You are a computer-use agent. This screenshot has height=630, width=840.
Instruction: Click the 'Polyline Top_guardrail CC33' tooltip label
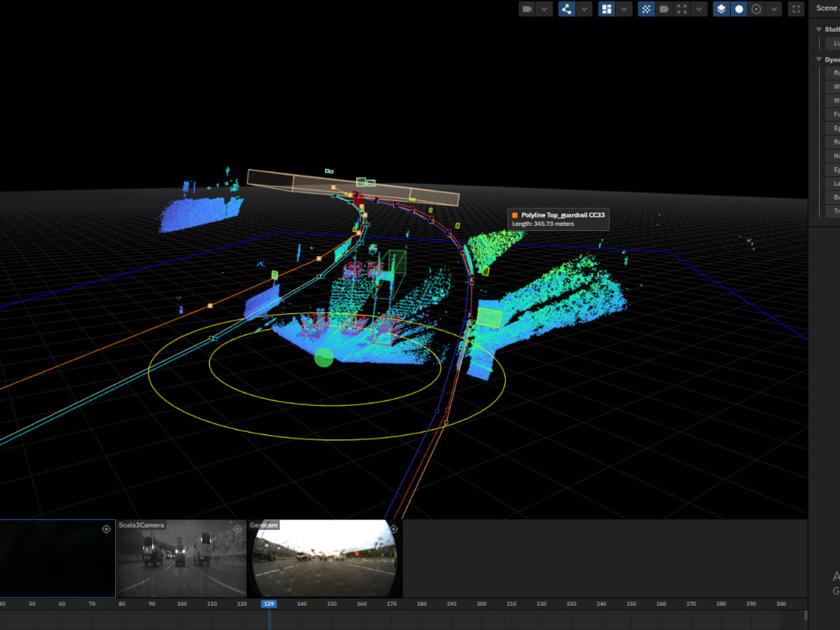coord(563,215)
